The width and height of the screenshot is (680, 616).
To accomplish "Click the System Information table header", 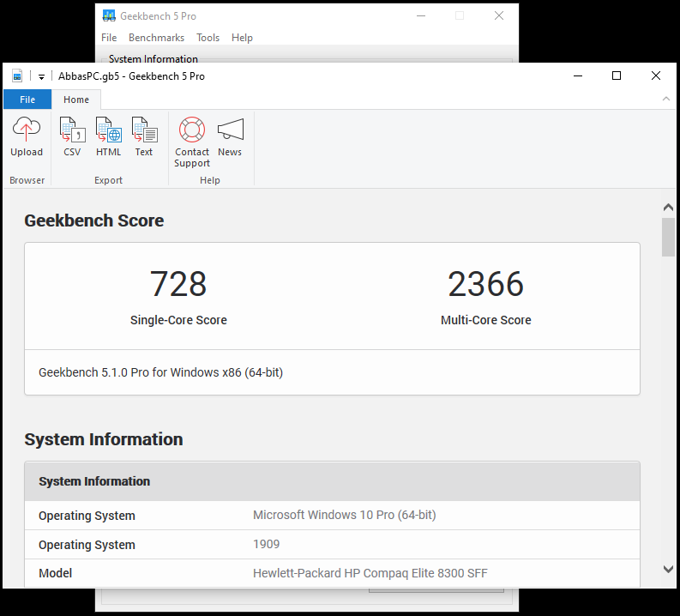I will [332, 481].
